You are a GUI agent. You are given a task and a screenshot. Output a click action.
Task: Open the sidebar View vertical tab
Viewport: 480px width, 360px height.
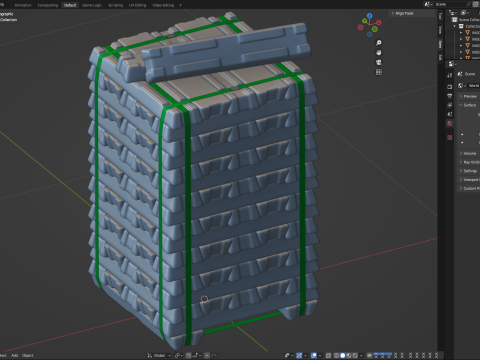440,30
